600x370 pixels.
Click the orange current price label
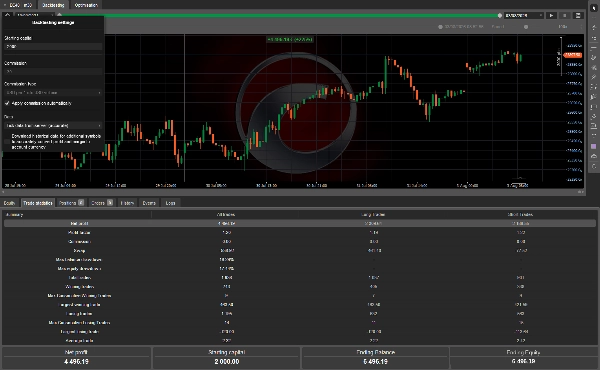[x=573, y=55]
